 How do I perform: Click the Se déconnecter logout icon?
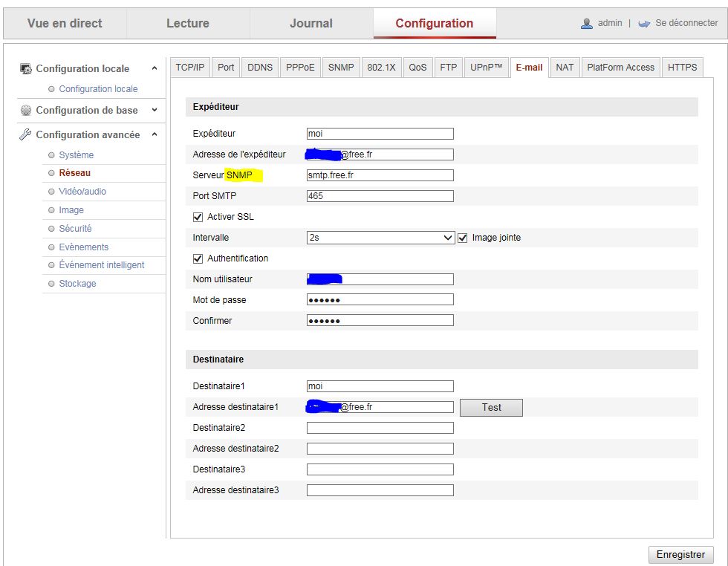(644, 24)
